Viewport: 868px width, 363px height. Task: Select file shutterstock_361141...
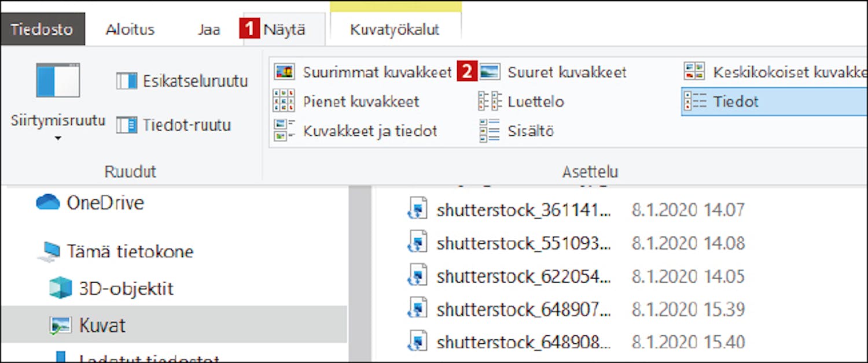(x=524, y=210)
